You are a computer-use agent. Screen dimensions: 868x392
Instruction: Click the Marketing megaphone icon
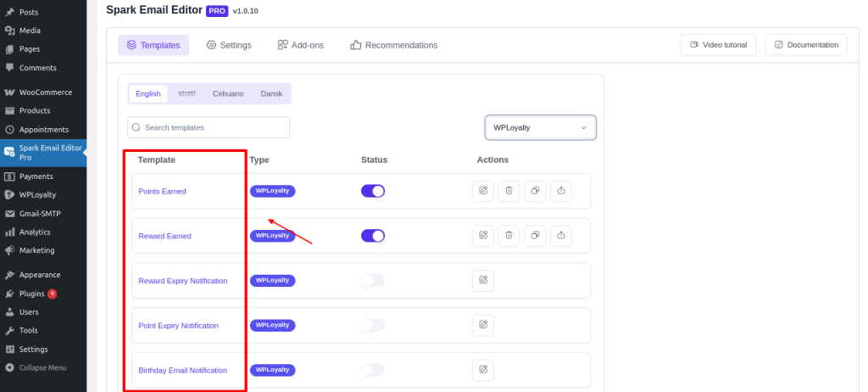pyautogui.click(x=9, y=250)
